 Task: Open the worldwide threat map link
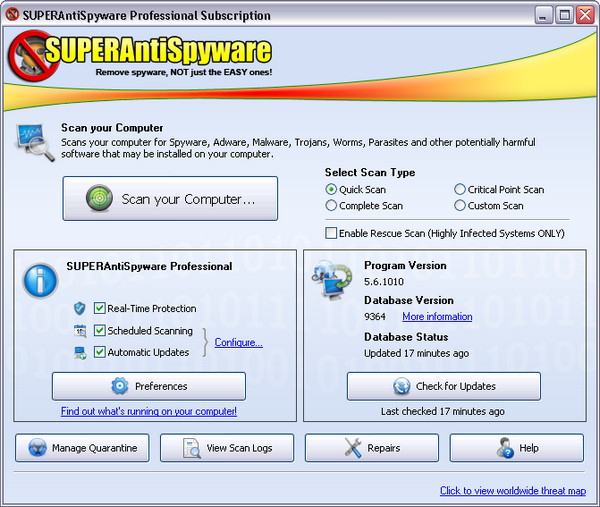[x=511, y=491]
